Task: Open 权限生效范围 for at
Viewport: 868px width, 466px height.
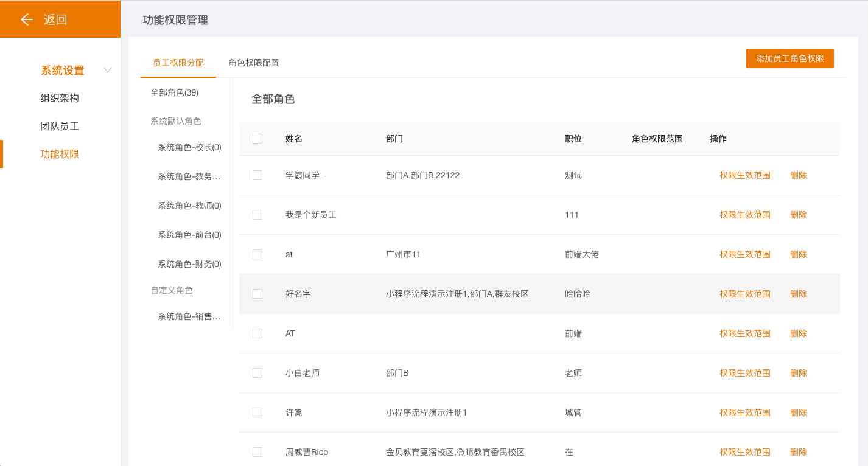Action: point(744,254)
